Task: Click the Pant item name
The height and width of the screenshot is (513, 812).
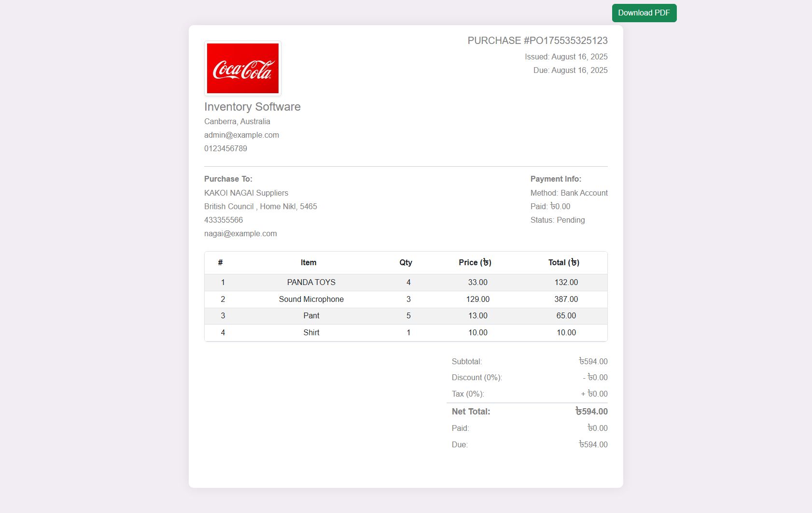Action: (x=311, y=315)
